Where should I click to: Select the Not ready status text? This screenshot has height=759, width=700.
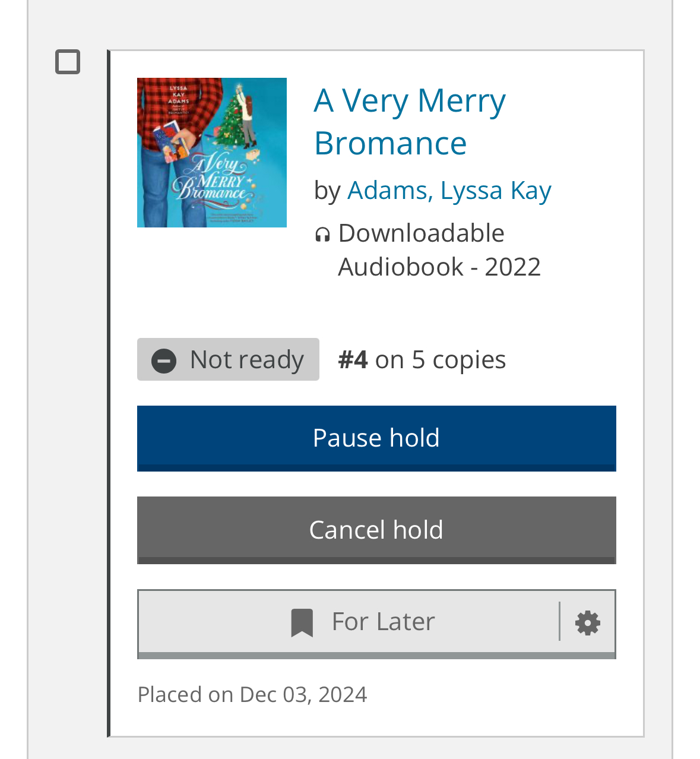coord(246,360)
